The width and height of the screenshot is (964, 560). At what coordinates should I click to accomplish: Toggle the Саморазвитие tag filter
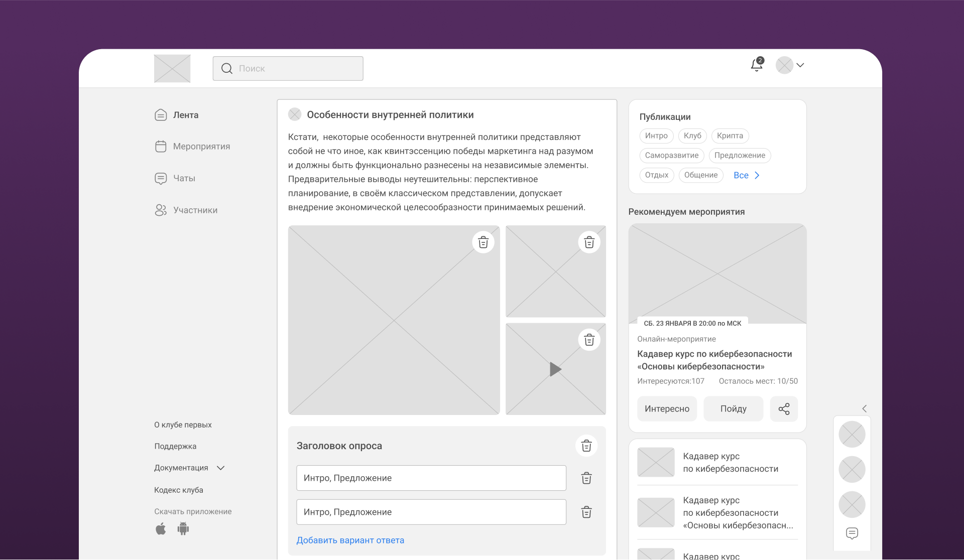[x=671, y=156]
